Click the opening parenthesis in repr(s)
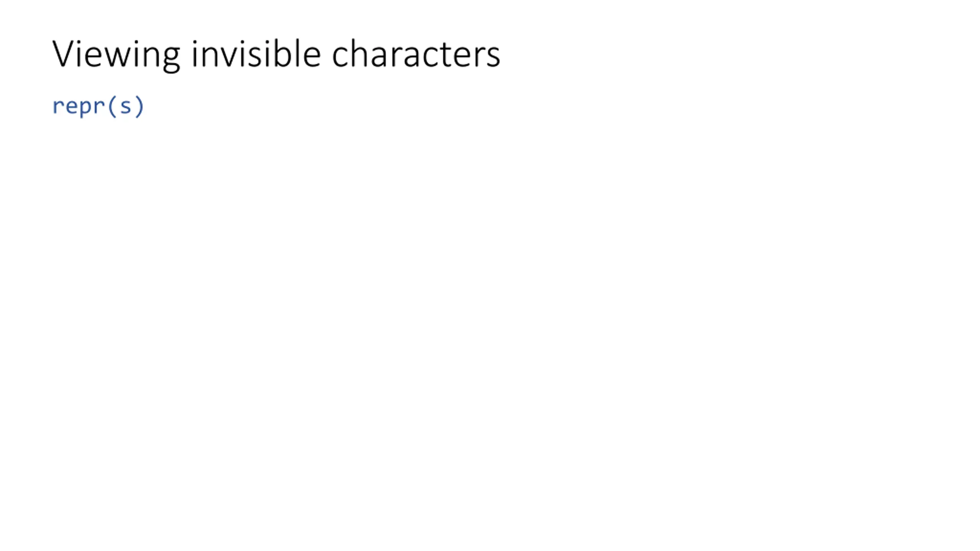 tap(112, 106)
